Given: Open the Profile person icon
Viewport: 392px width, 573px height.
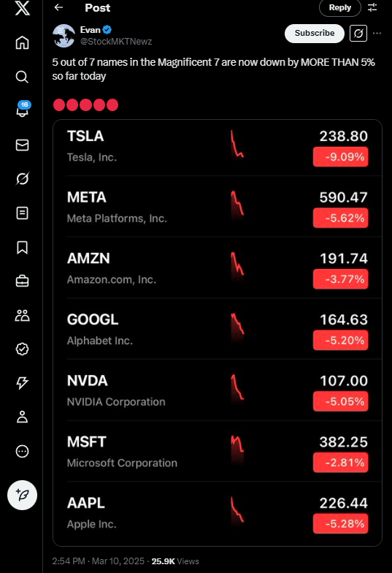Looking at the screenshot, I should (22, 417).
